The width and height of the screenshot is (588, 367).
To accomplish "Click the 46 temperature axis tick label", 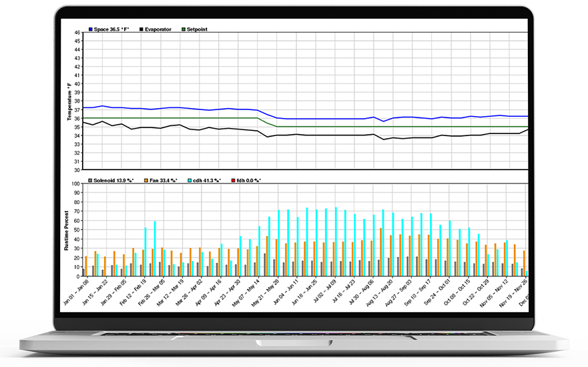I will pyautogui.click(x=77, y=33).
